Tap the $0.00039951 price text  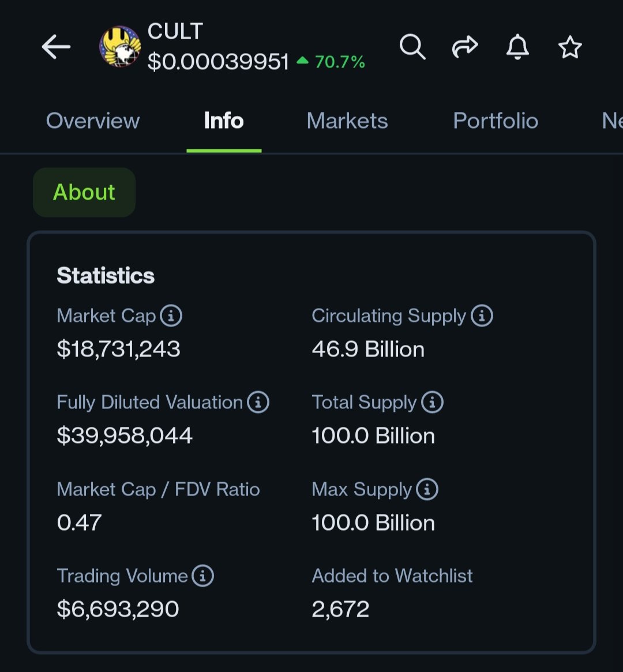point(218,62)
